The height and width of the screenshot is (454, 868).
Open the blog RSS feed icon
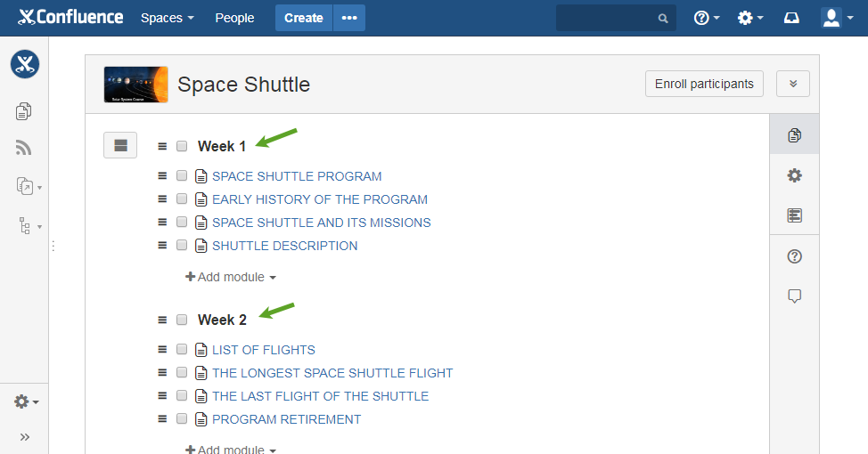(x=23, y=148)
